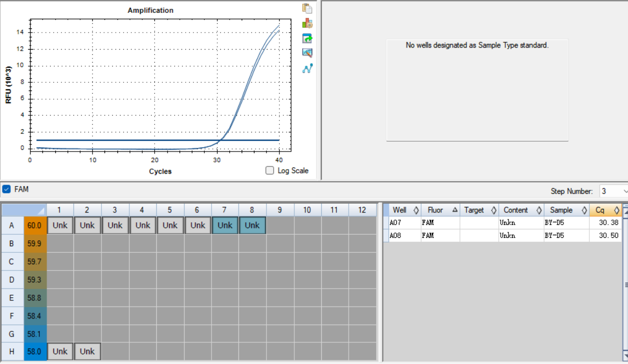The height and width of the screenshot is (364, 628).
Task: Toggle highlighted well A7 Unk
Action: coord(225,225)
